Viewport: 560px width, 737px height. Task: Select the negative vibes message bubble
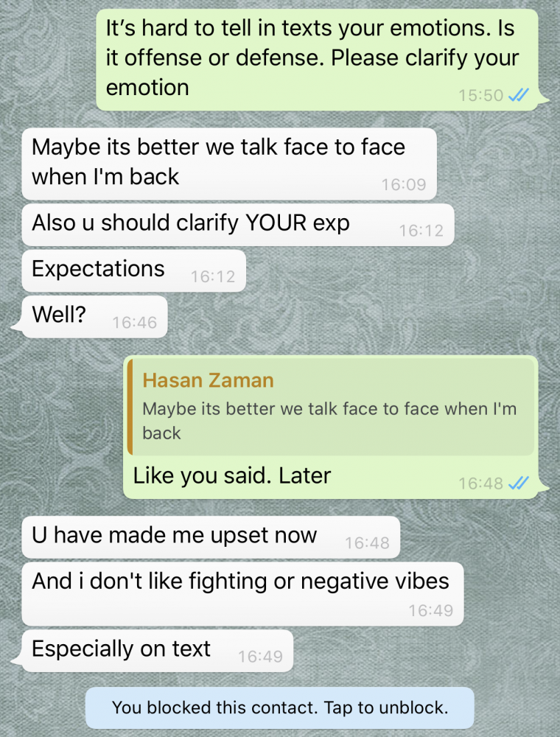(x=242, y=593)
